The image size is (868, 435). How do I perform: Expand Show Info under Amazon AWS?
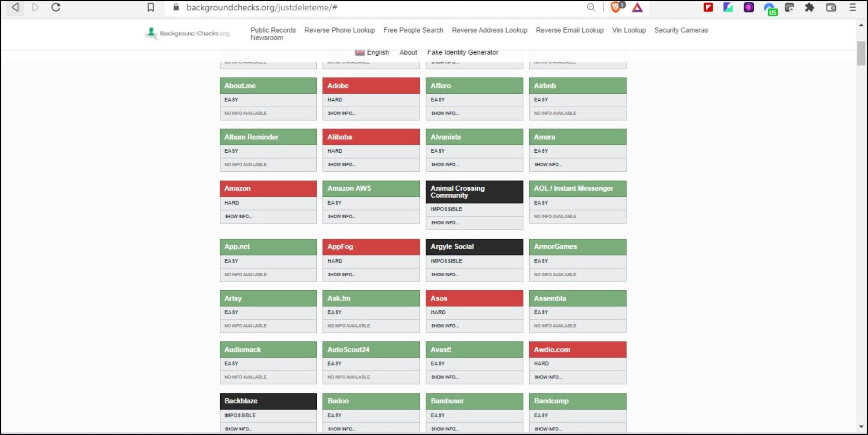tap(341, 217)
